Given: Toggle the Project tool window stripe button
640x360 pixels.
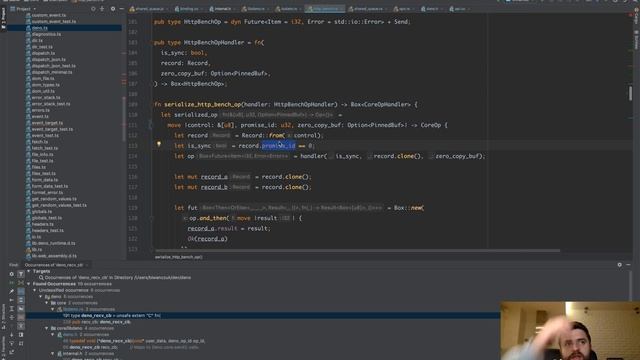Looking at the screenshot, I should pos(4,18).
